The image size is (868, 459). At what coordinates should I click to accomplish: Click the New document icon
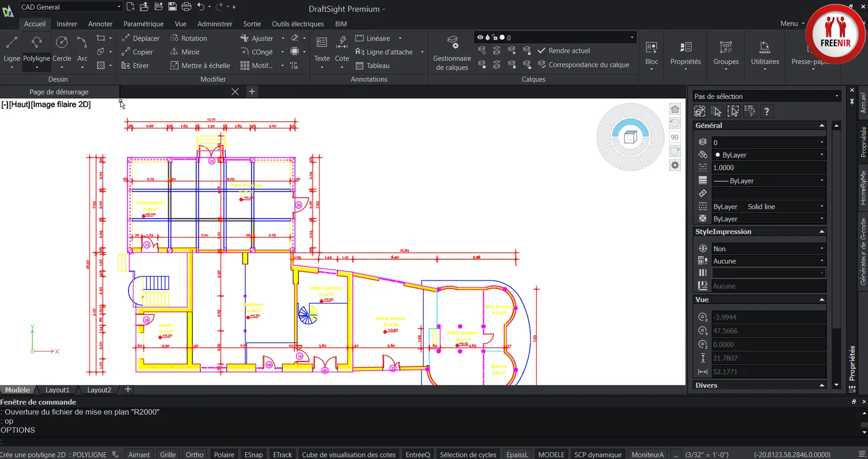coord(130,7)
